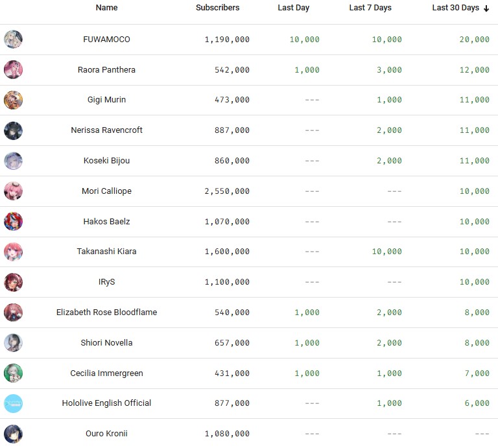This screenshot has width=498, height=448.
Task: Open Shiori Novella's name link
Action: coord(106,343)
